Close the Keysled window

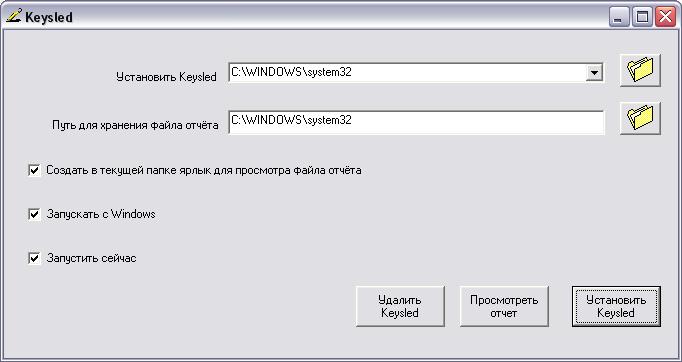[x=665, y=17]
